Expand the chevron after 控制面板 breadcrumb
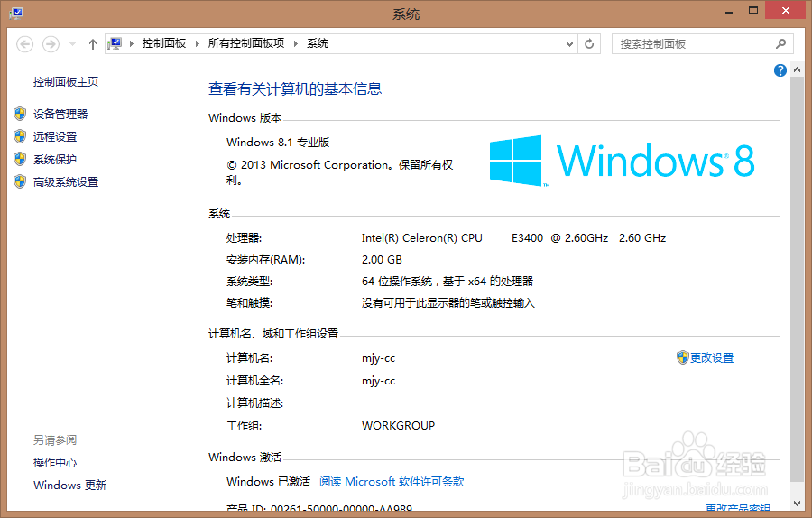The height and width of the screenshot is (518, 812). [198, 43]
